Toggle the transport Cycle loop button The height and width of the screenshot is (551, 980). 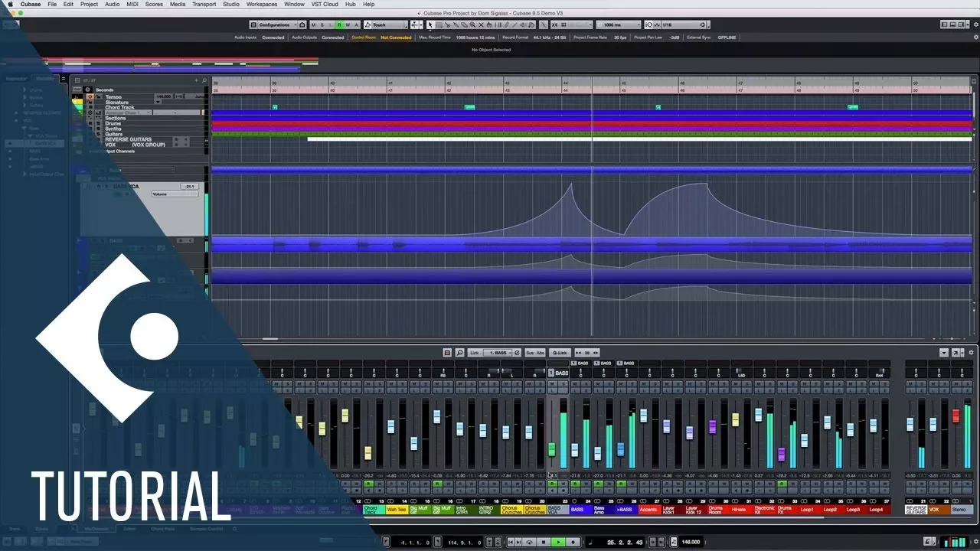pos(530,542)
